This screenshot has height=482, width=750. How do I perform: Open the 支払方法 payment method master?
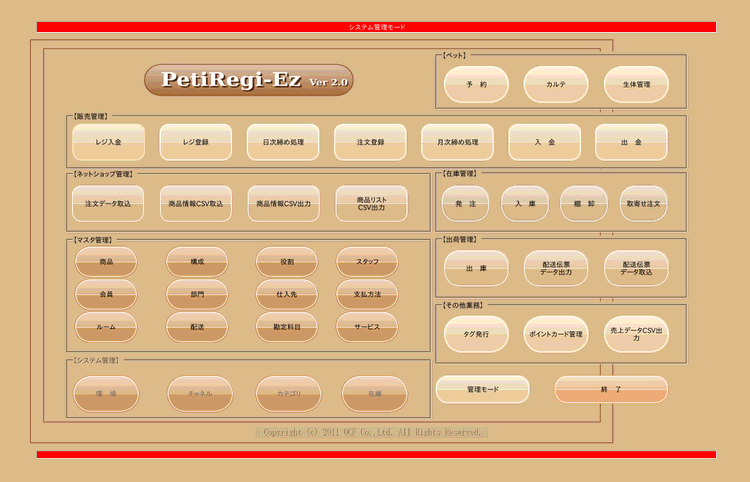tap(367, 295)
